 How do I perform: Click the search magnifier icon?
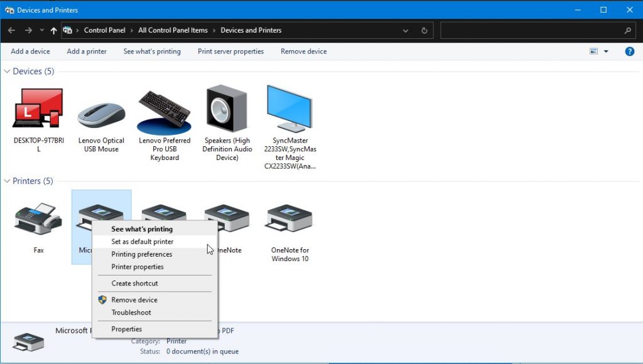pyautogui.click(x=627, y=30)
